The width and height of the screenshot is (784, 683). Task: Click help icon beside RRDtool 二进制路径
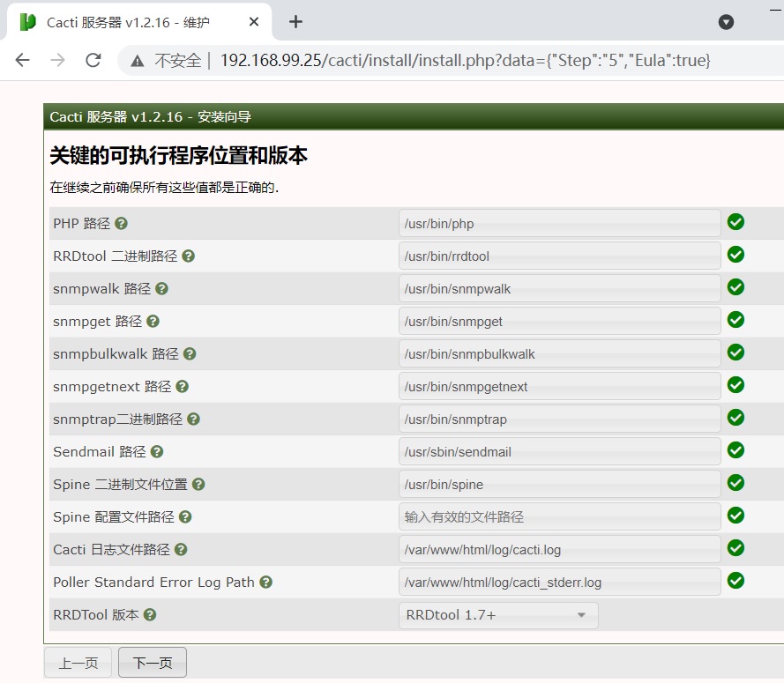point(188,256)
